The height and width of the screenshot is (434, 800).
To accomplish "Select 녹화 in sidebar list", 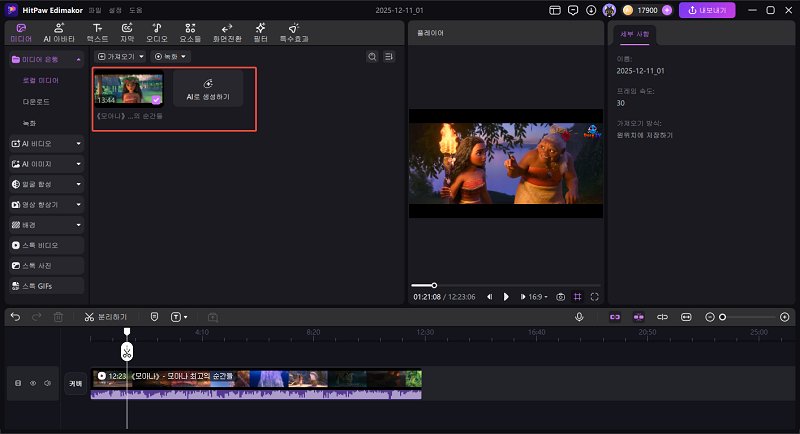I will click(x=29, y=123).
